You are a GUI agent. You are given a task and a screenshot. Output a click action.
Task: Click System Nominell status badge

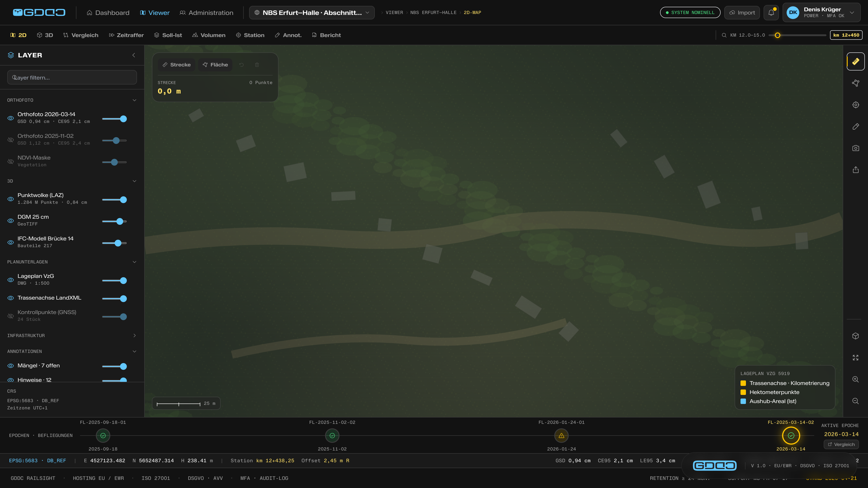[x=690, y=12]
